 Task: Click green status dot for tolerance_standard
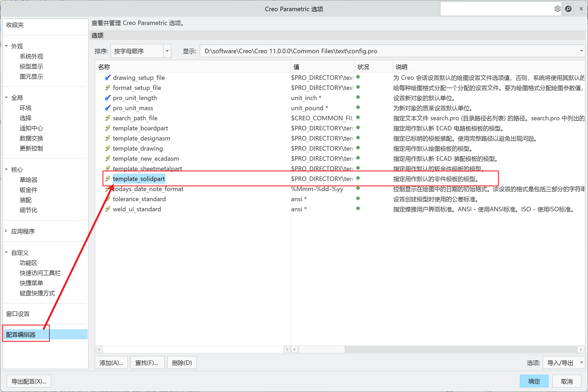pyautogui.click(x=358, y=198)
